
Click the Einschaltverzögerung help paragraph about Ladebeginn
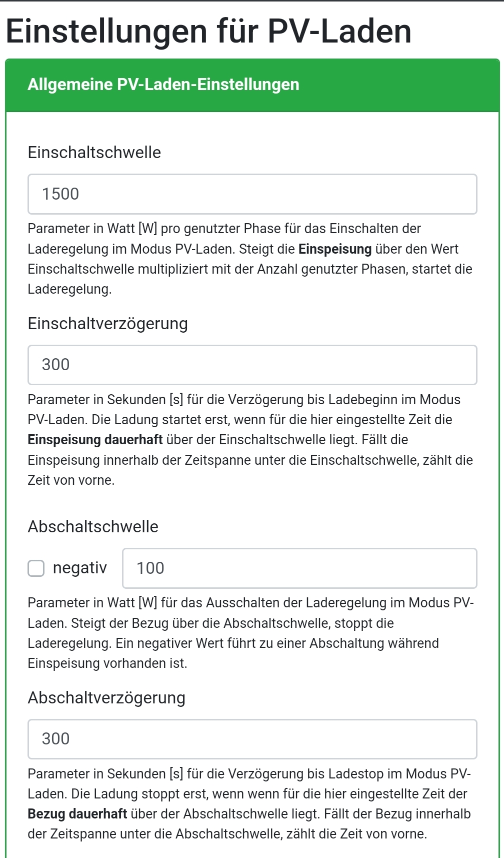(x=244, y=400)
